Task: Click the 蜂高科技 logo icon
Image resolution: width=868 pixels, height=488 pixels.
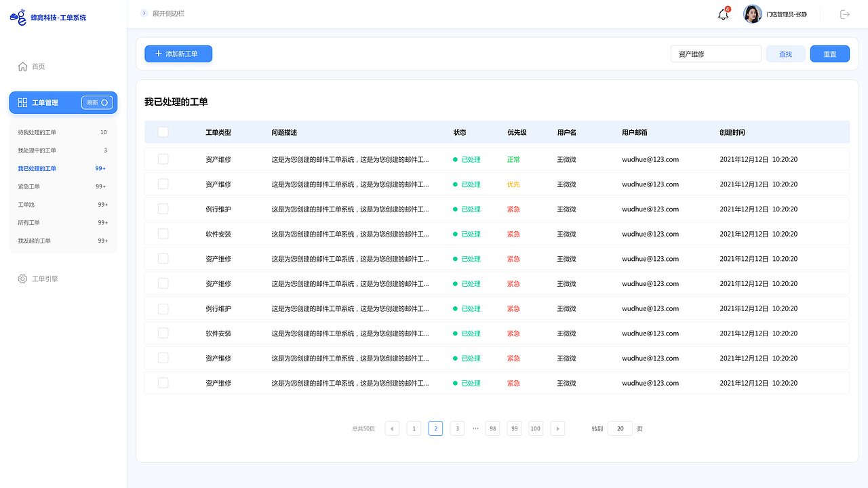Action: click(x=18, y=17)
